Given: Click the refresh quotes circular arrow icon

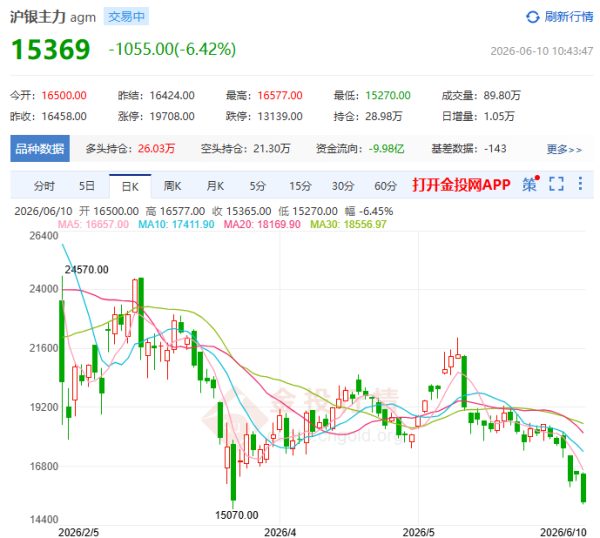Looking at the screenshot, I should coord(533,17).
